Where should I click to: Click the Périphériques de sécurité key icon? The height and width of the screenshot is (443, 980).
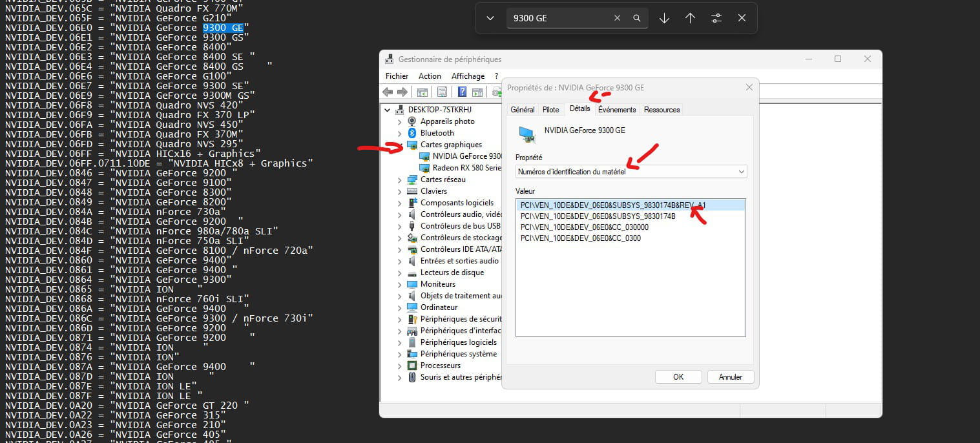coord(412,319)
